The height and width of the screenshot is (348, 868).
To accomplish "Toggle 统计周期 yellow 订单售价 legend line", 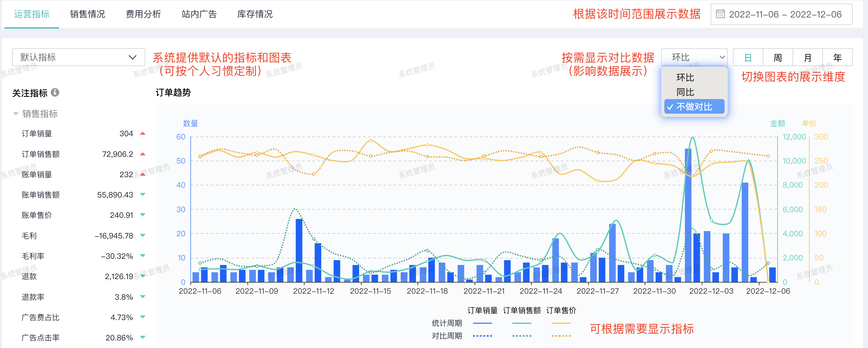I will click(561, 323).
